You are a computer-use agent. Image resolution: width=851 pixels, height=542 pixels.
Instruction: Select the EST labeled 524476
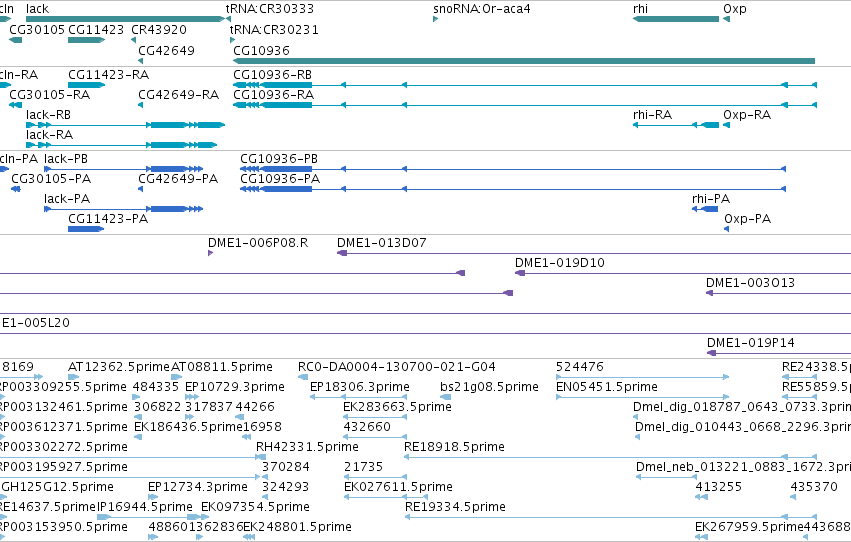click(x=580, y=367)
